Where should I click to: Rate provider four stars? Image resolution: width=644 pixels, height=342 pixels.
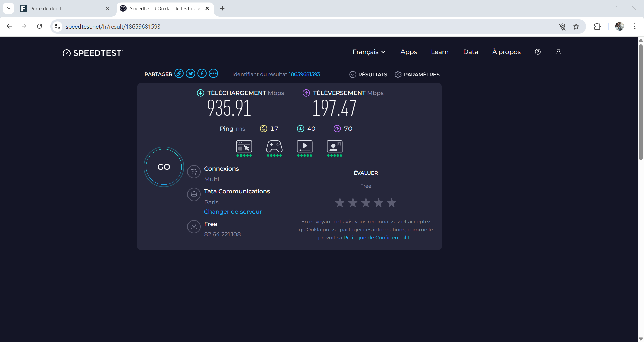click(x=379, y=203)
